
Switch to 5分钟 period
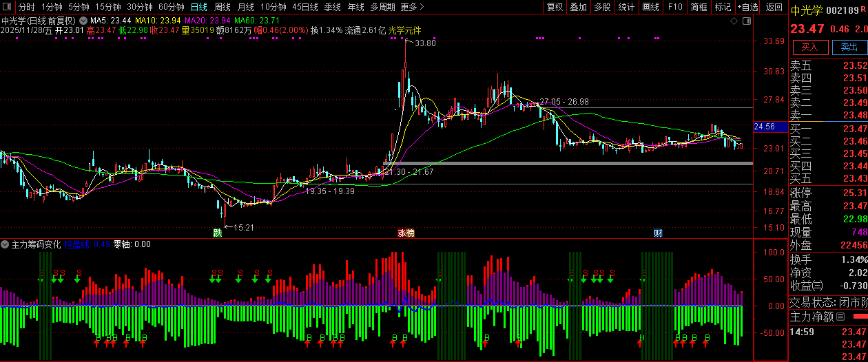(x=79, y=7)
